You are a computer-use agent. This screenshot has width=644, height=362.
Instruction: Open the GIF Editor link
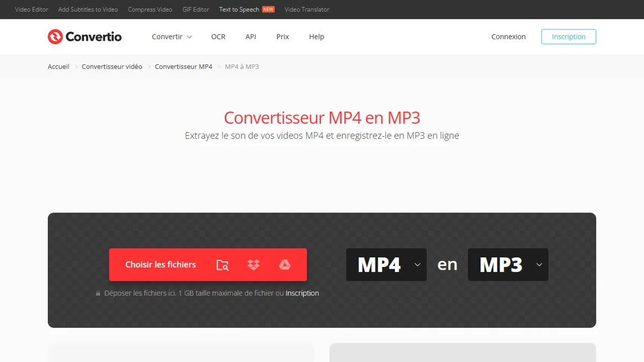click(x=195, y=10)
